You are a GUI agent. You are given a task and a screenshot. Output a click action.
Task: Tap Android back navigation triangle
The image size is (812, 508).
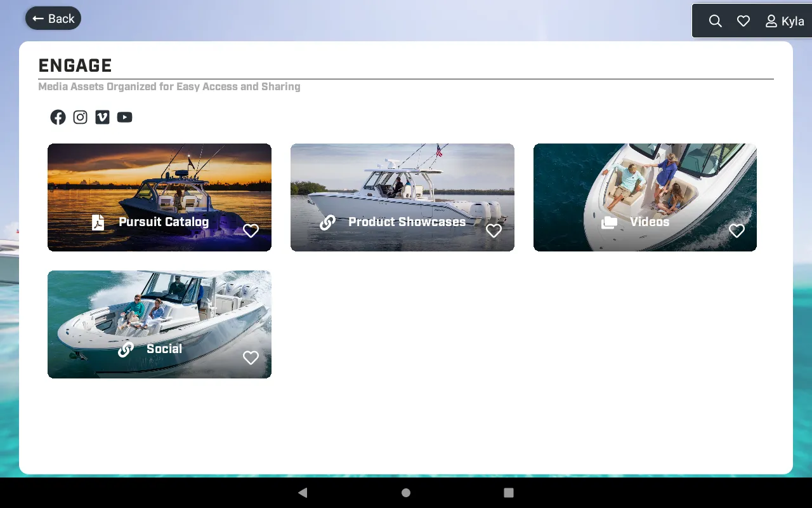(x=303, y=492)
